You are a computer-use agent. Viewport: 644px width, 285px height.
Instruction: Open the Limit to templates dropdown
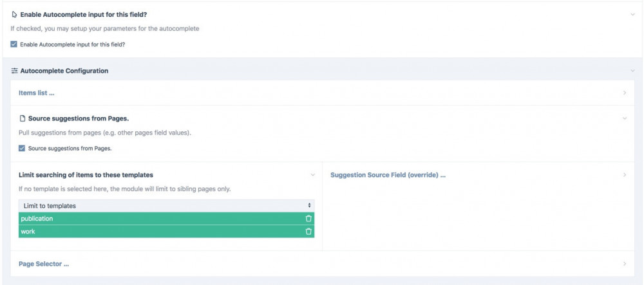pyautogui.click(x=166, y=205)
